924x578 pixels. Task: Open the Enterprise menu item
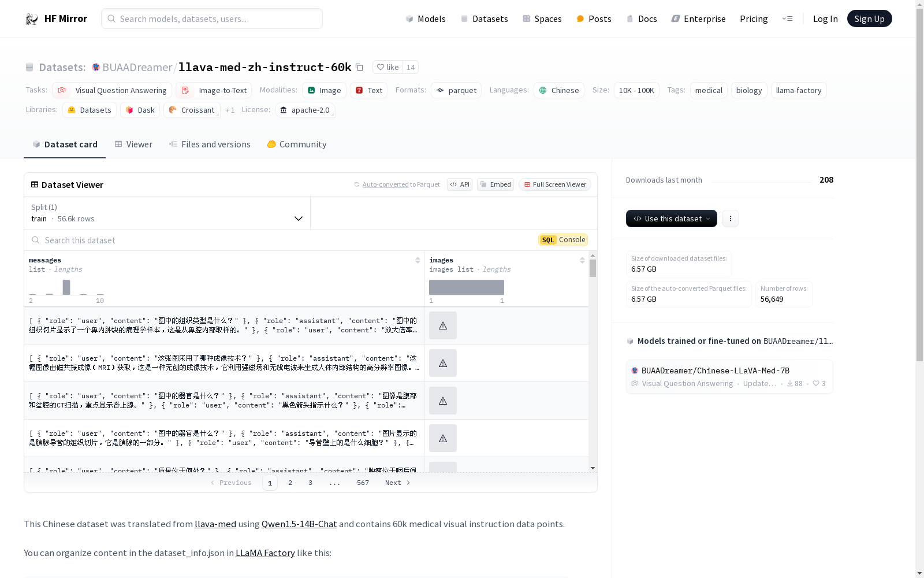[698, 18]
